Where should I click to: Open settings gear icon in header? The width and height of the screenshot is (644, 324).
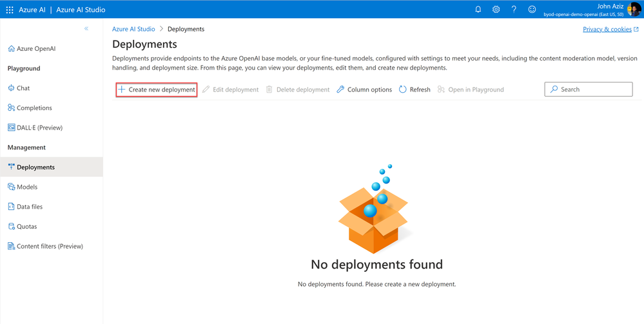point(496,10)
